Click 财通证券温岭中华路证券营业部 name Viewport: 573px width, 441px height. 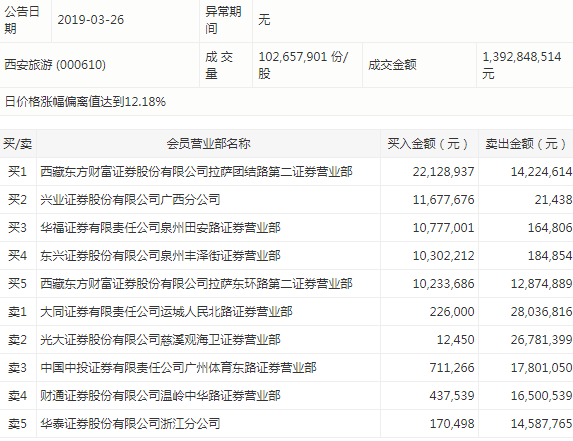pyautogui.click(x=160, y=396)
